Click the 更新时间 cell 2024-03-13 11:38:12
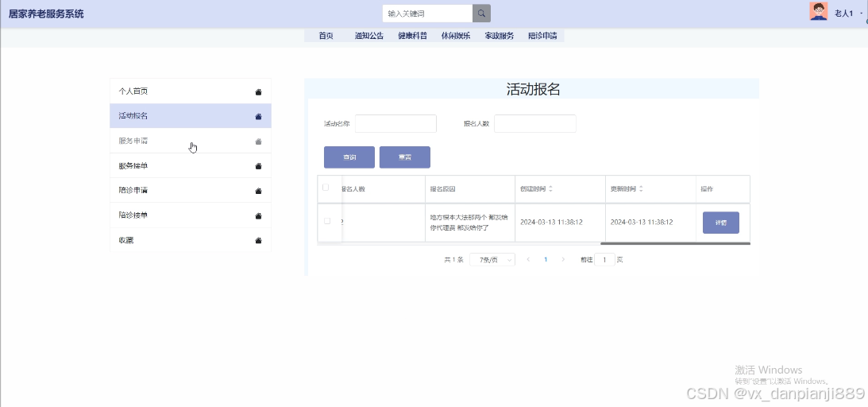Screen dimensions: 868x407 point(642,222)
